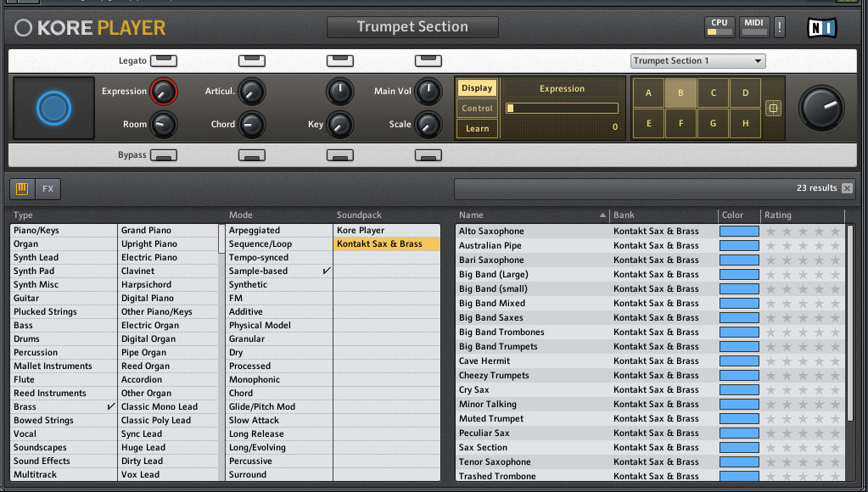The height and width of the screenshot is (492, 868).
Task: Choose the Bowed Strings type
Action: tap(64, 420)
